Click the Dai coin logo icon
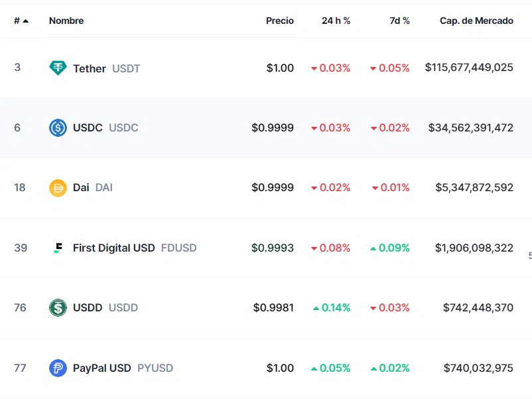 [x=58, y=188]
